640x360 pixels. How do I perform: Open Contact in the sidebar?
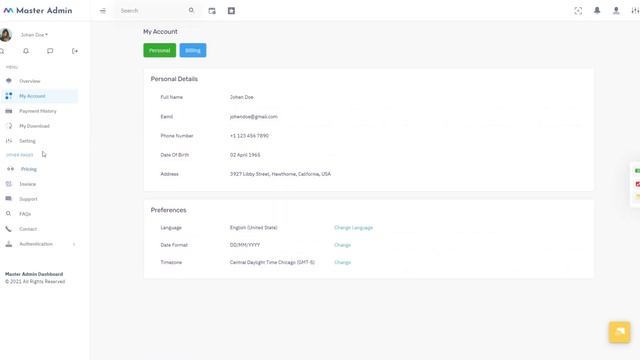(28, 229)
